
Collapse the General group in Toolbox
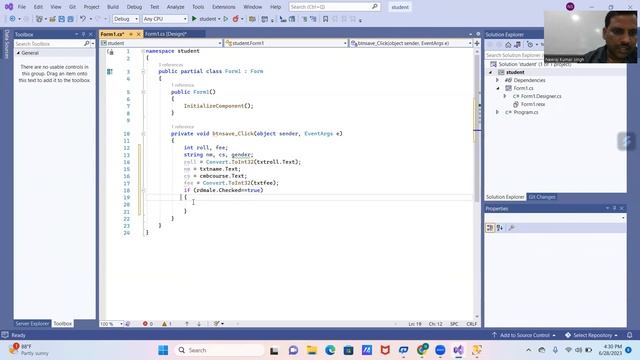(x=18, y=53)
